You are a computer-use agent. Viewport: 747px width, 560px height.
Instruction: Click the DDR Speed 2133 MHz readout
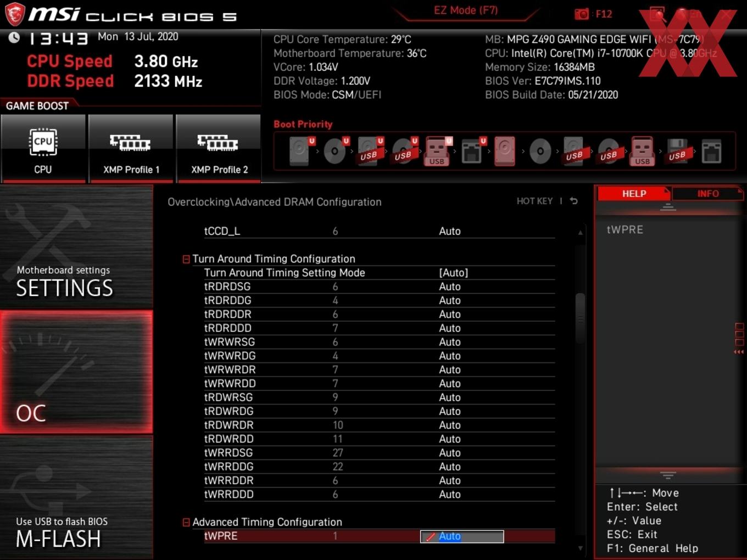point(115,81)
